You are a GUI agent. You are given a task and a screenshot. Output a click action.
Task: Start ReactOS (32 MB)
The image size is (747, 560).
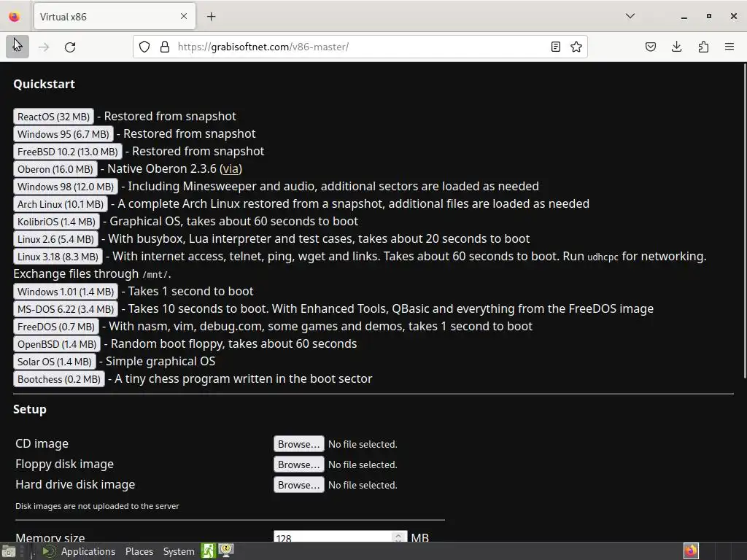(53, 117)
